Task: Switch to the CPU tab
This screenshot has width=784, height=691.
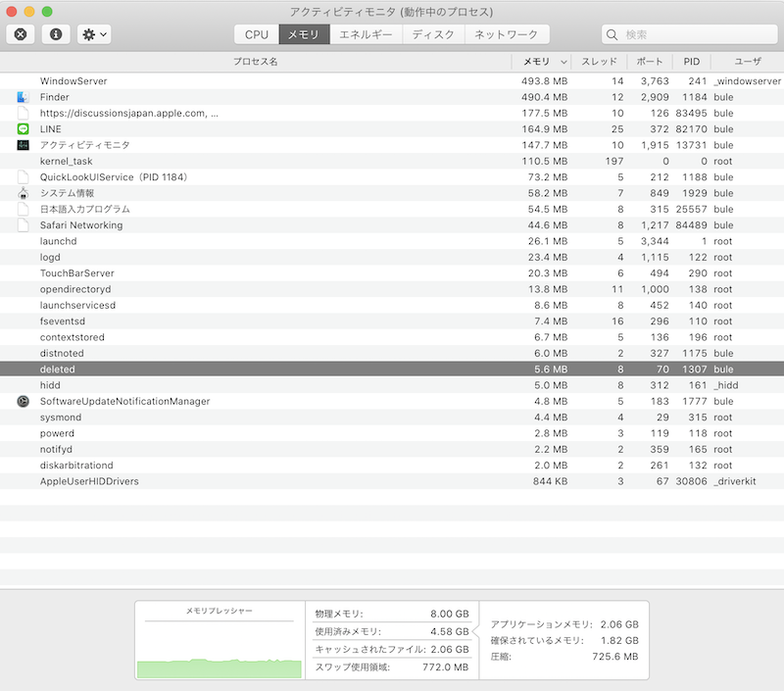Action: tap(256, 34)
